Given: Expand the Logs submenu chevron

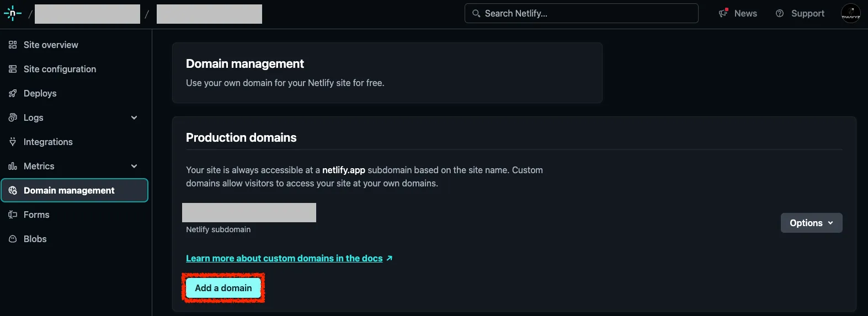Looking at the screenshot, I should tap(134, 117).
